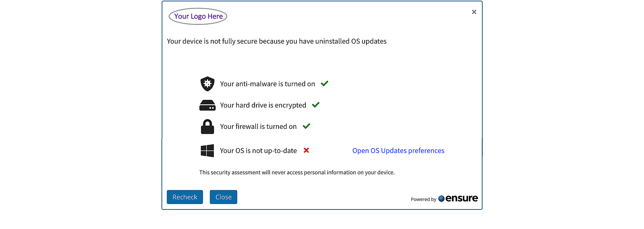Dismiss dialog with the X in corner
Screen dimensions: 644x229
474,12
